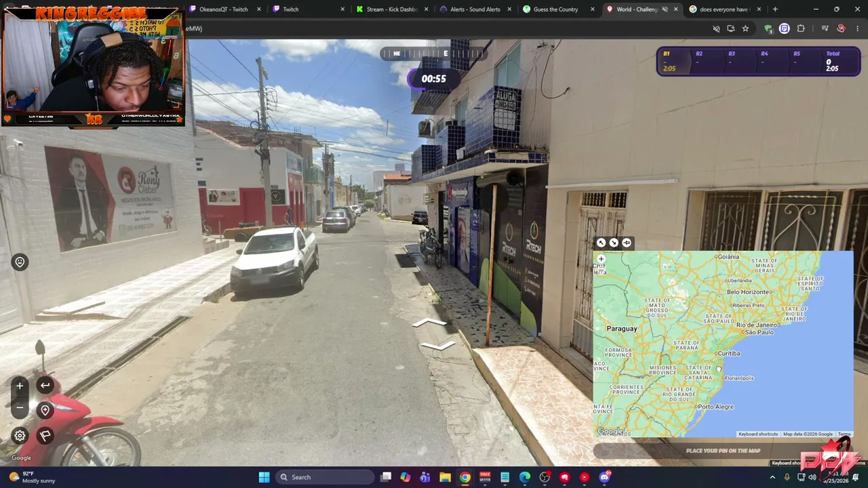Zoom in the street view
Viewport: 868px width, 488px height.
(x=20, y=386)
